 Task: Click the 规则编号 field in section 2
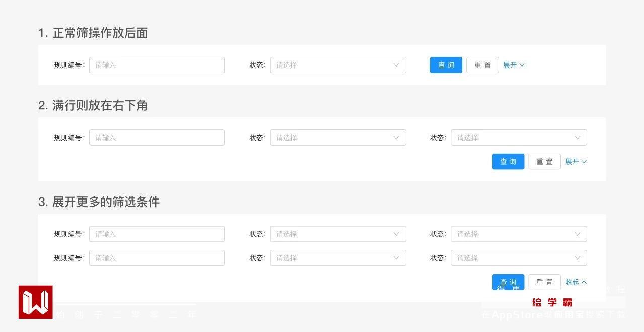tap(156, 138)
